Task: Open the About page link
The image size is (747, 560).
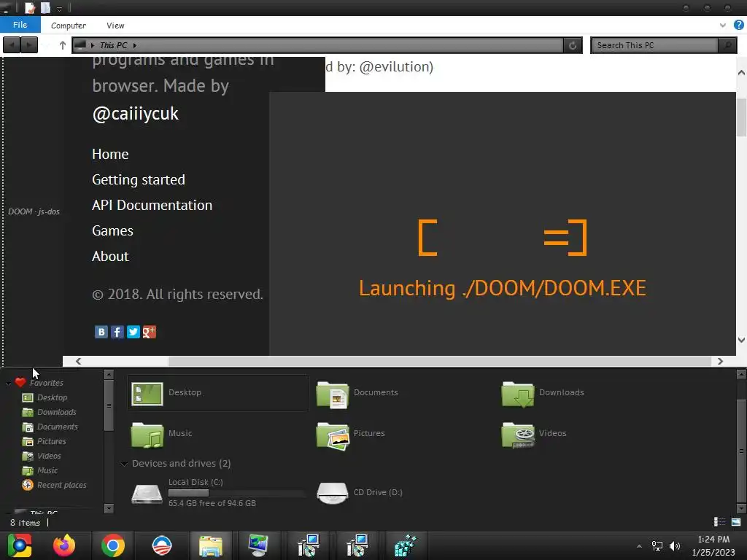Action: [x=110, y=256]
